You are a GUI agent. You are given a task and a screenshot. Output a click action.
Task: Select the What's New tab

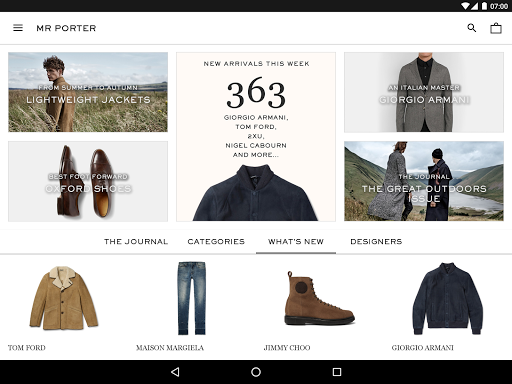296,242
